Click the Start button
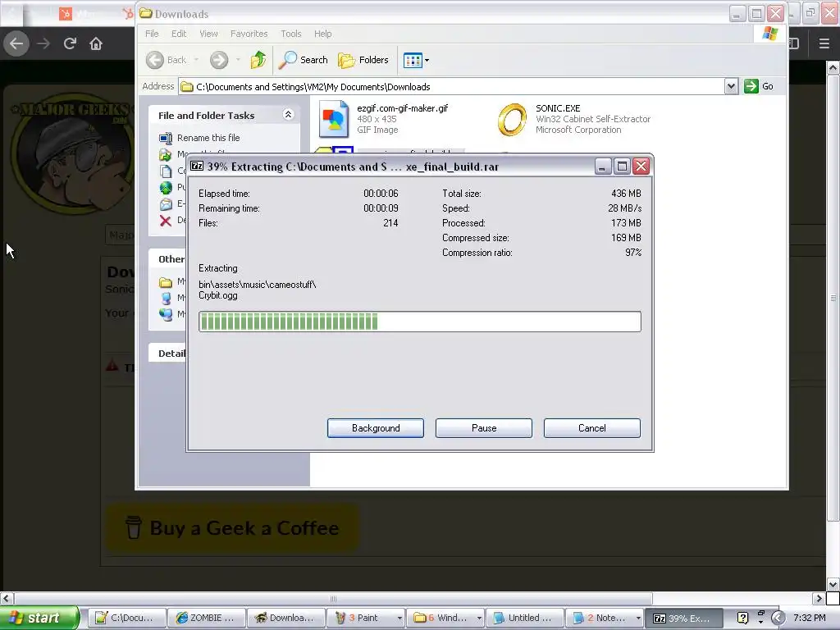Image resolution: width=840 pixels, height=630 pixels. pos(39,618)
